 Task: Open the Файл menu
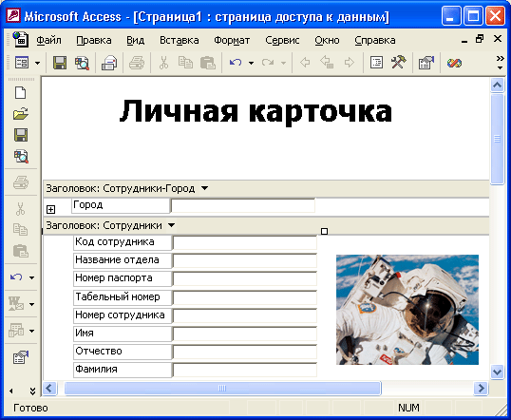pyautogui.click(x=48, y=40)
